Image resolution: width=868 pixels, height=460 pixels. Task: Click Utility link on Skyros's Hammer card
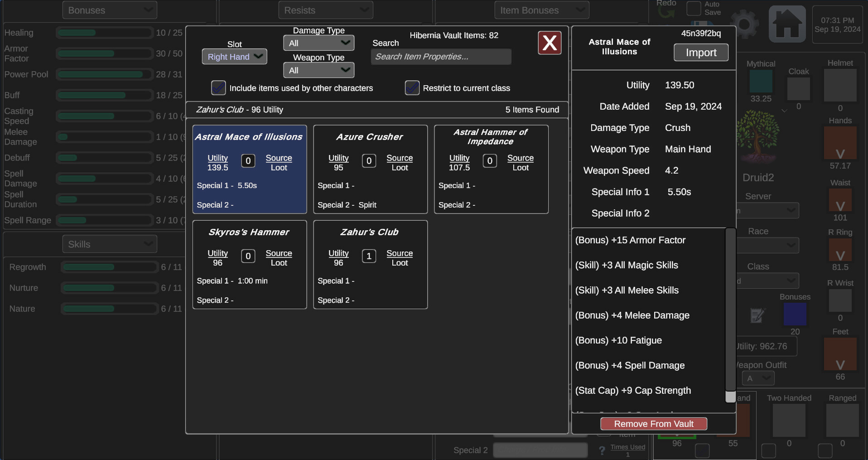click(x=217, y=253)
